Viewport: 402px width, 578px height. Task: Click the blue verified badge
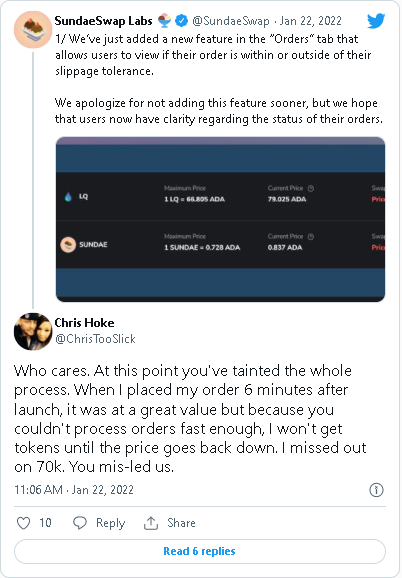pos(181,21)
